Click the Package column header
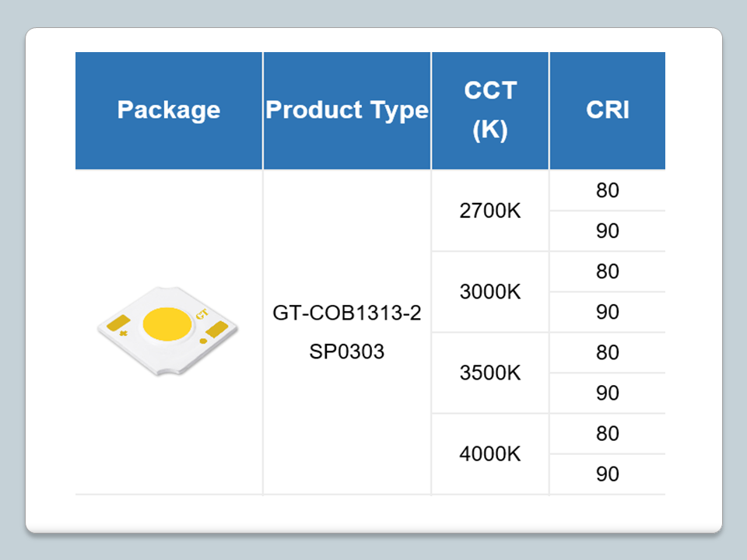The image size is (747, 560). pos(169,110)
